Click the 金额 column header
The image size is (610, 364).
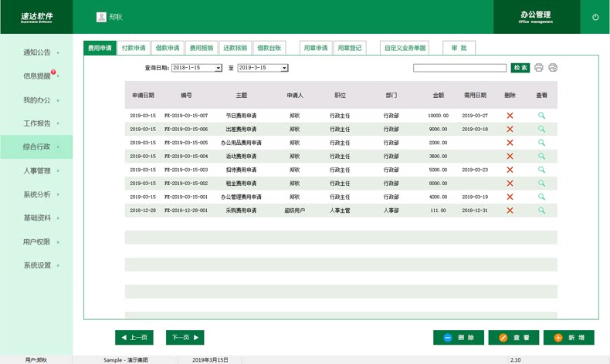tap(439, 95)
